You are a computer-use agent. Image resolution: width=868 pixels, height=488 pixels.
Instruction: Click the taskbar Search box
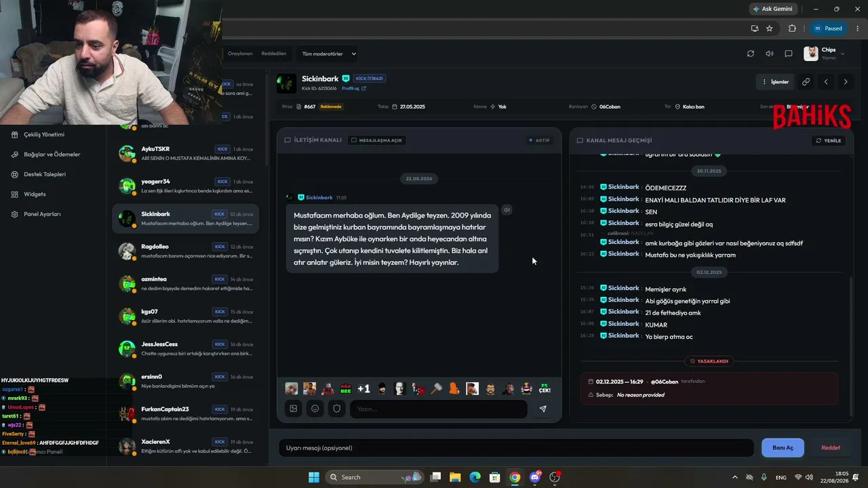374,477
